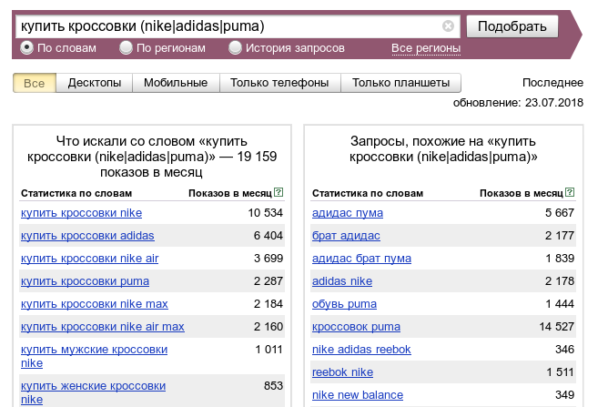Image resolution: width=608 pixels, height=407 pixels.
Task: Click the right Статистика по словам header
Action: point(368,193)
